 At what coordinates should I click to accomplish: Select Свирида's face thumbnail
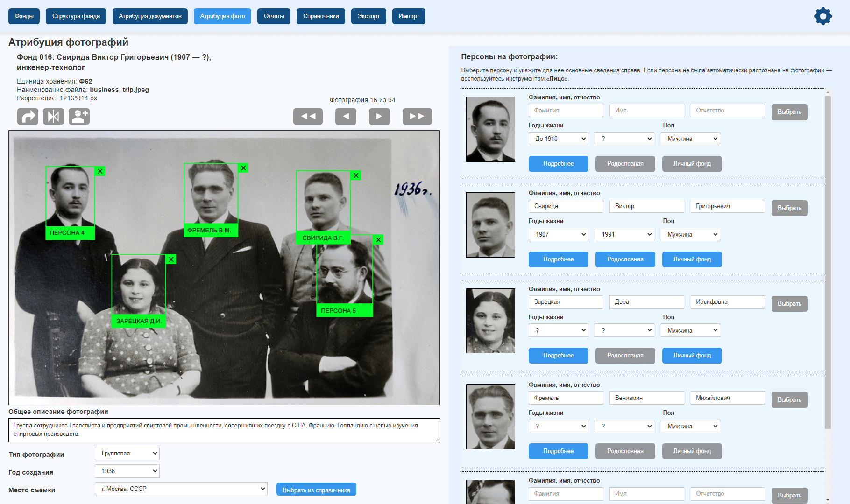[x=490, y=225]
